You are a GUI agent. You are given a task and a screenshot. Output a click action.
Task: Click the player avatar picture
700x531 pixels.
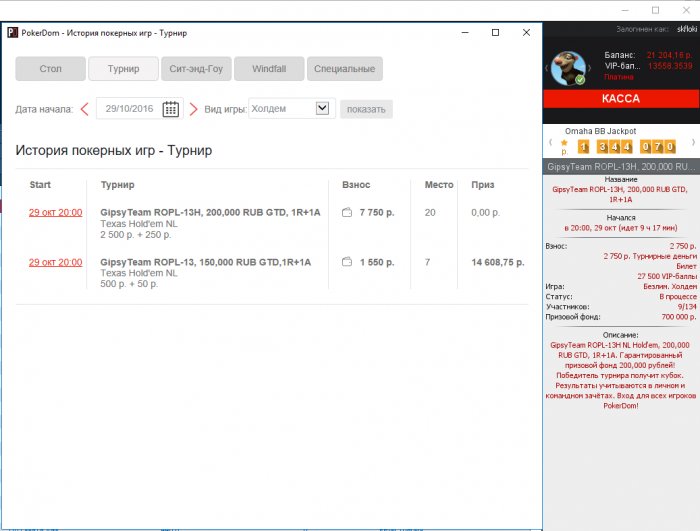point(570,68)
